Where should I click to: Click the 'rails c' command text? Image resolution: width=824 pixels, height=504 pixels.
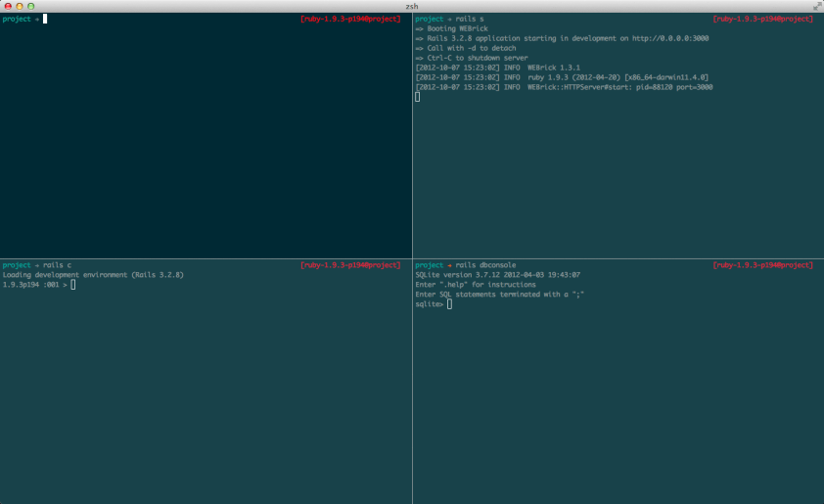(58, 265)
